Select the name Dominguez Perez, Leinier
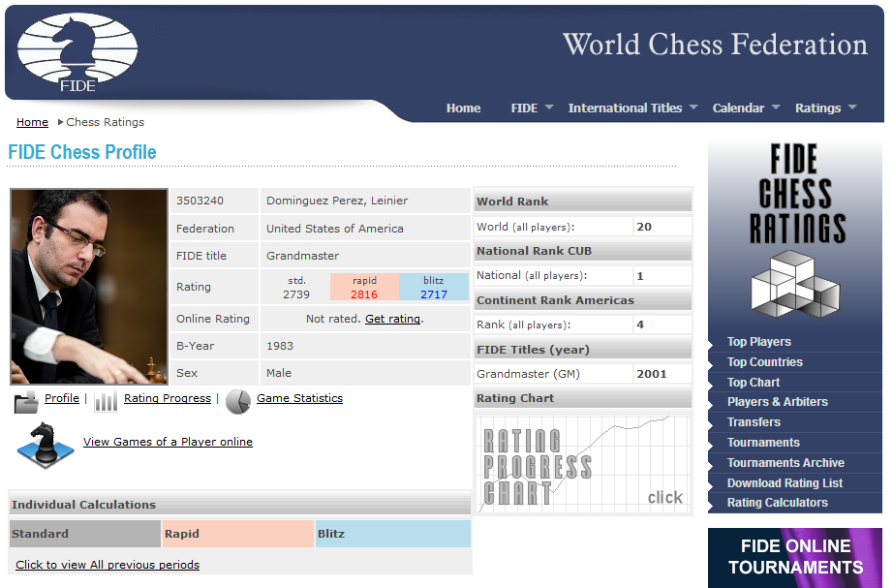Image resolution: width=893 pixels, height=588 pixels. 337,201
